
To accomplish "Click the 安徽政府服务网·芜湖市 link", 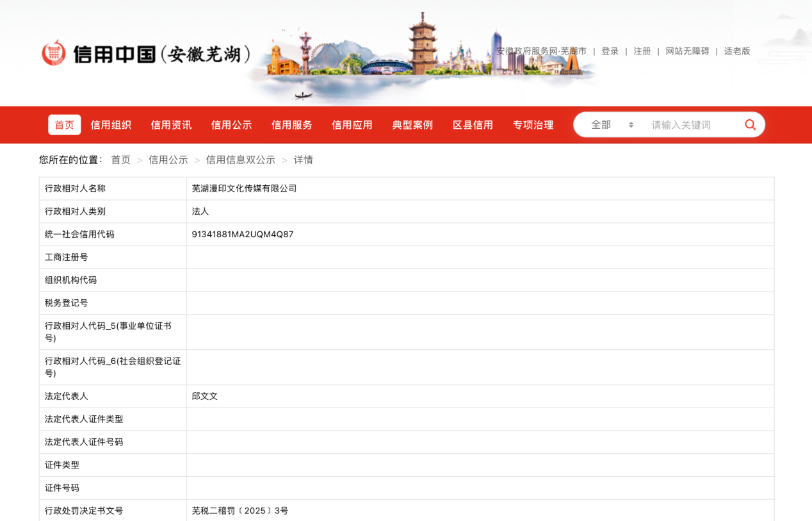I will tap(541, 51).
